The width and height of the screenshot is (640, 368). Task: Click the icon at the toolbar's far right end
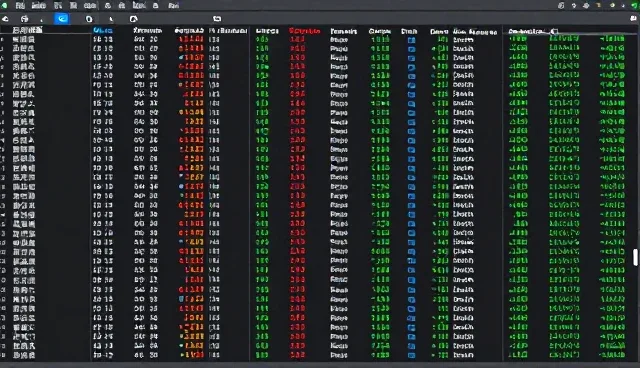[633, 19]
